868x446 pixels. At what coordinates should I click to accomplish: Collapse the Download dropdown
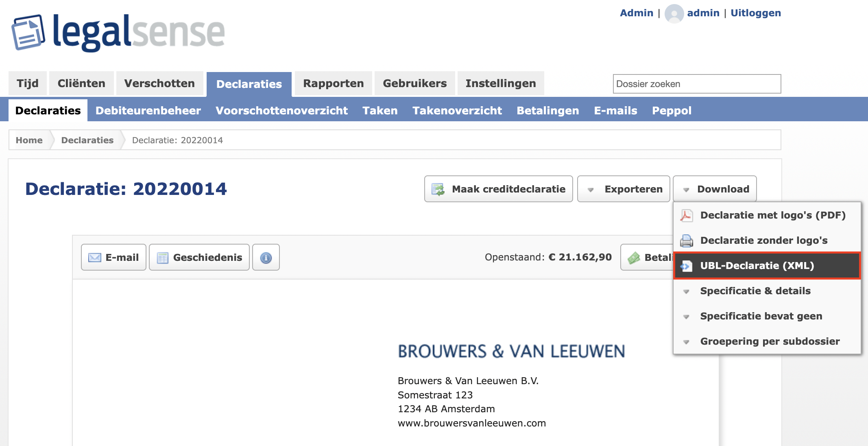(715, 189)
